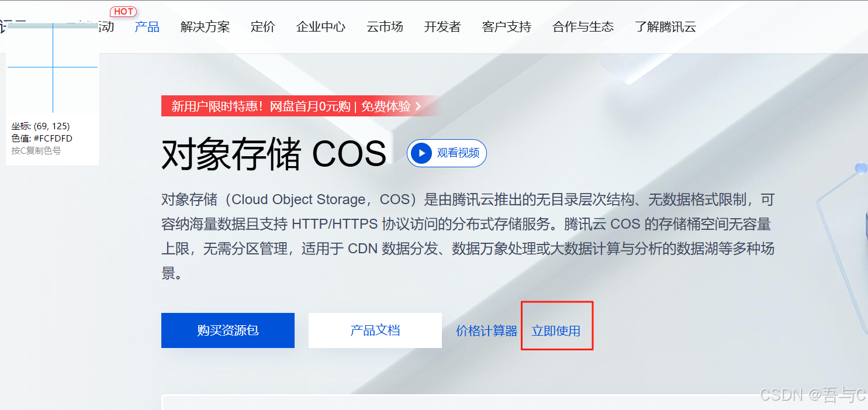Open 企业中心 navigation item
868x410 pixels.
point(321,27)
